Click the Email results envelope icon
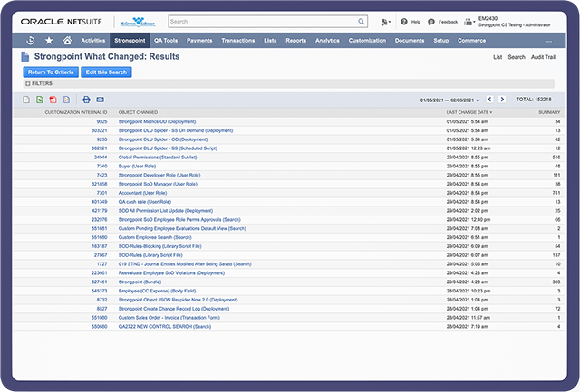Image resolution: width=580 pixels, height=392 pixels. (100, 99)
